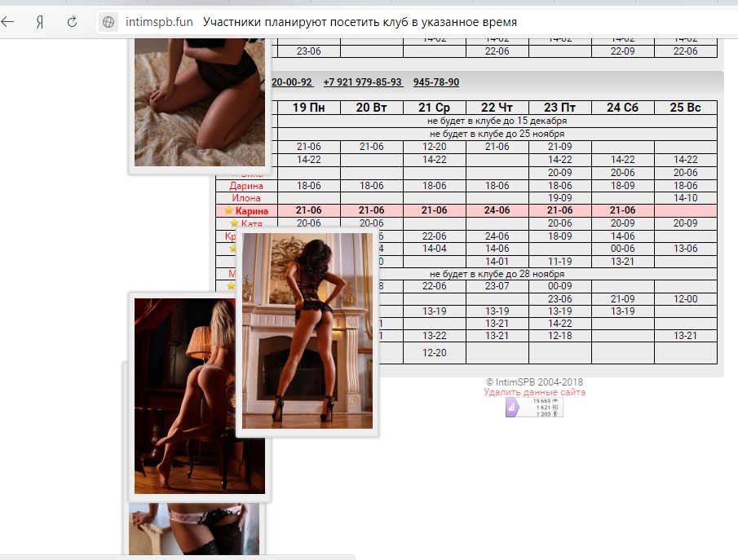The image size is (738, 560).
Task: Open the Yandex home button
Action: (x=39, y=22)
